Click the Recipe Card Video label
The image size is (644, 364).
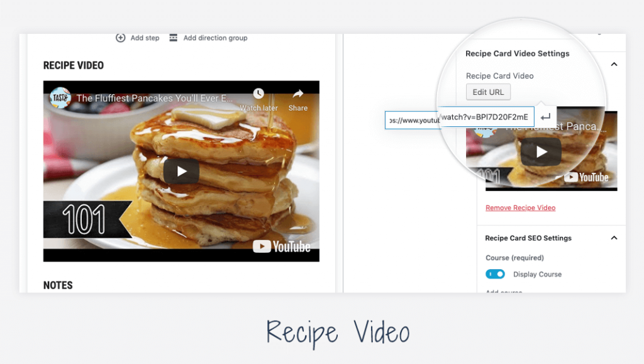click(x=500, y=76)
